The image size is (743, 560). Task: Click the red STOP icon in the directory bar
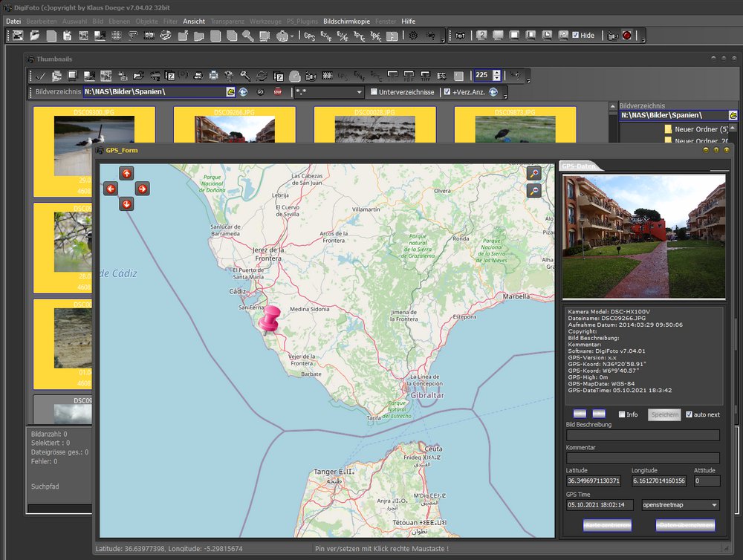point(278,92)
